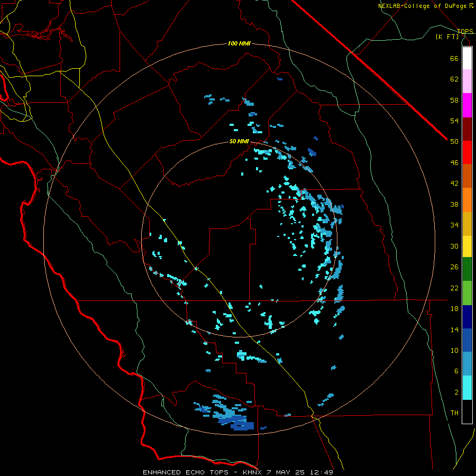Click the "6" legend value
This screenshot has height=476, width=476.
456,371
